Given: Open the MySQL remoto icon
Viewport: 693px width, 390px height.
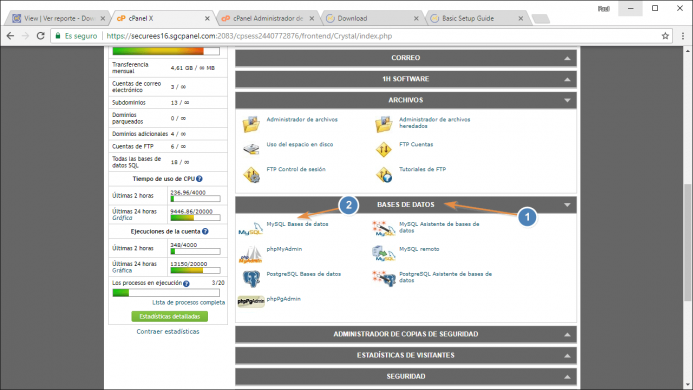Looking at the screenshot, I should 383,253.
